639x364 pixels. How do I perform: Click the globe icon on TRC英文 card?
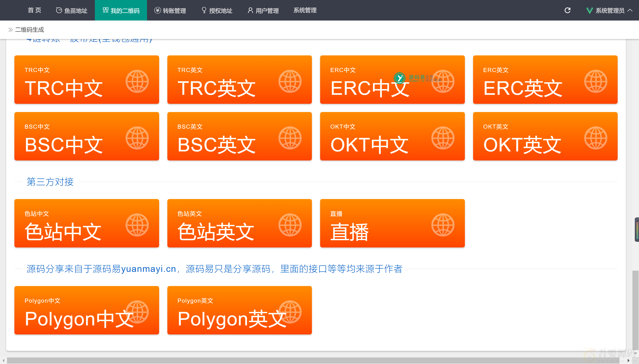(290, 81)
